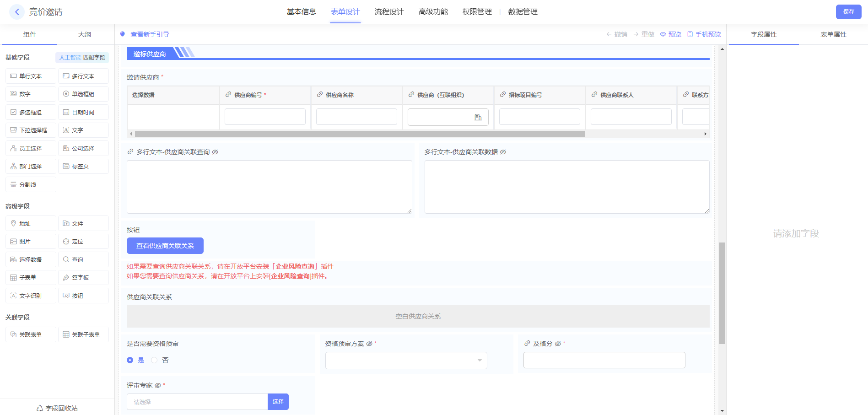Select the 否 radio option for 资格预审
868x415 pixels.
154,360
